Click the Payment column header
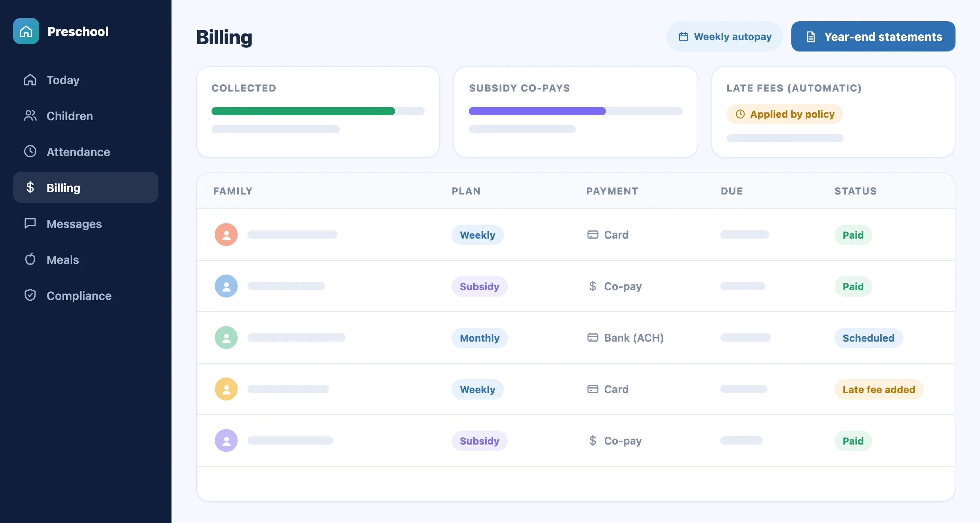The height and width of the screenshot is (523, 980). (612, 191)
